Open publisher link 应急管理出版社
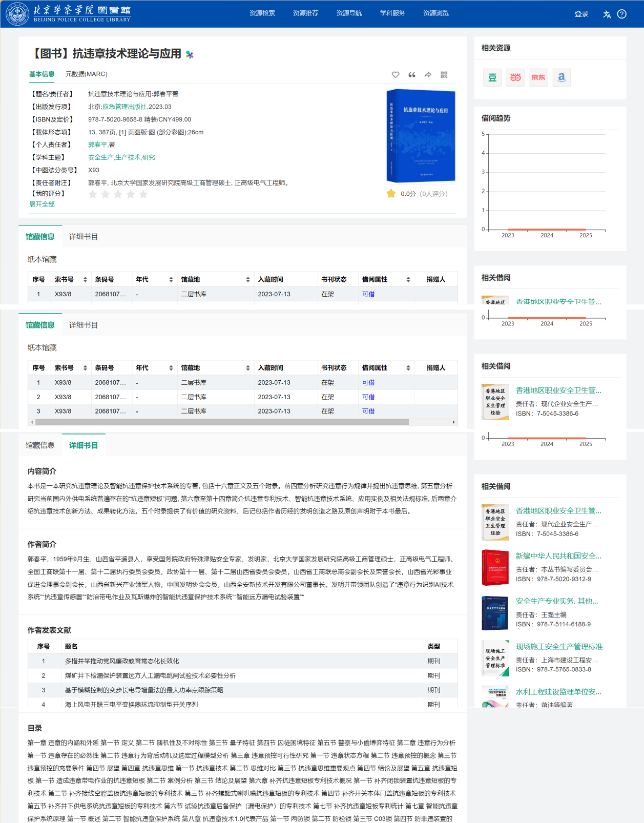Screen dimensions: 644x823 (124, 107)
